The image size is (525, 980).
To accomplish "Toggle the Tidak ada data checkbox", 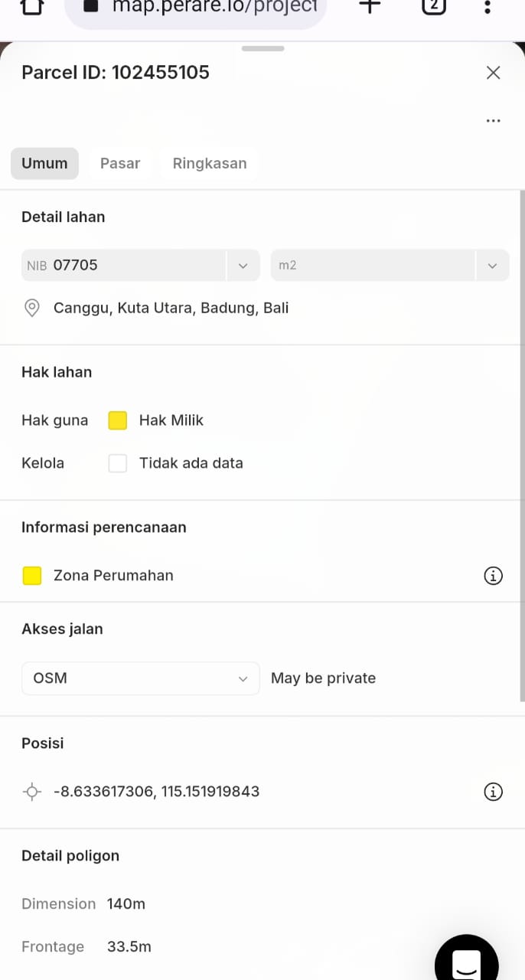I will (118, 463).
